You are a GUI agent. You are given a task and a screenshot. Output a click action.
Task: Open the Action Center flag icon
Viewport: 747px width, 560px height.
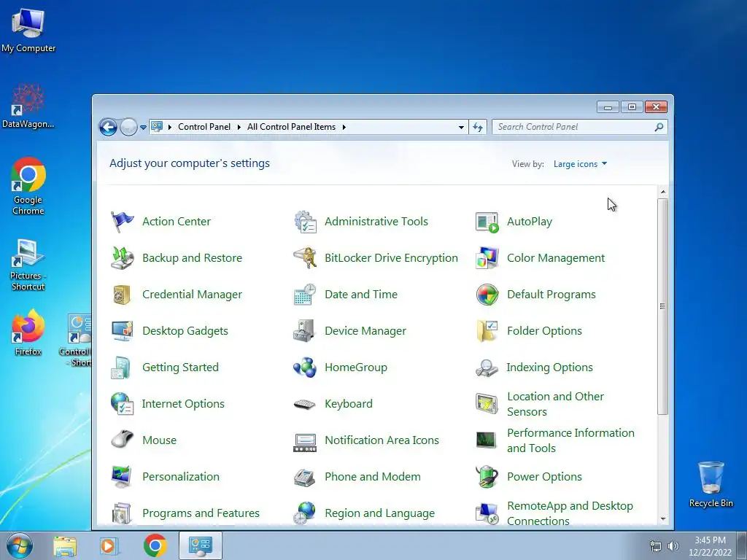[x=122, y=222]
